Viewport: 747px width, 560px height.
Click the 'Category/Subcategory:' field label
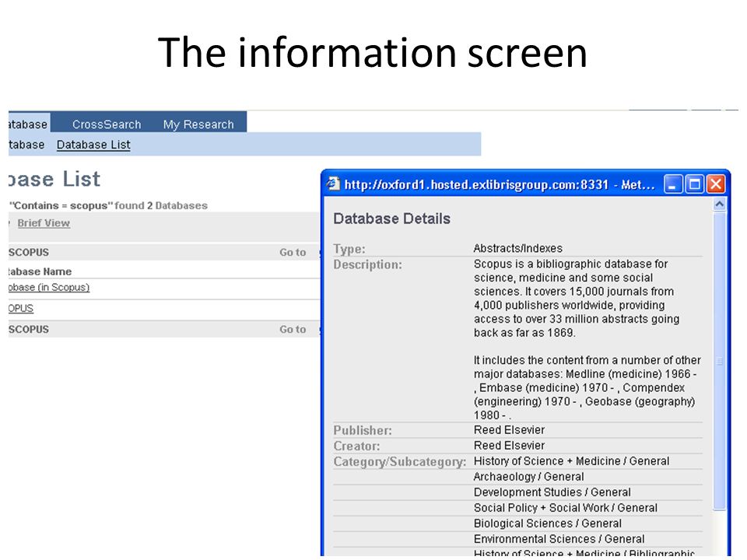pos(400,461)
